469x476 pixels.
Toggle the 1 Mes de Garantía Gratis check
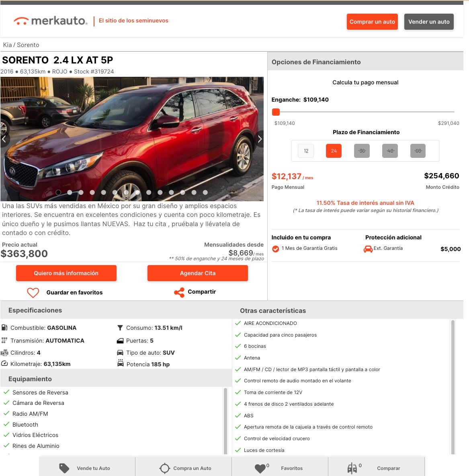pos(276,249)
